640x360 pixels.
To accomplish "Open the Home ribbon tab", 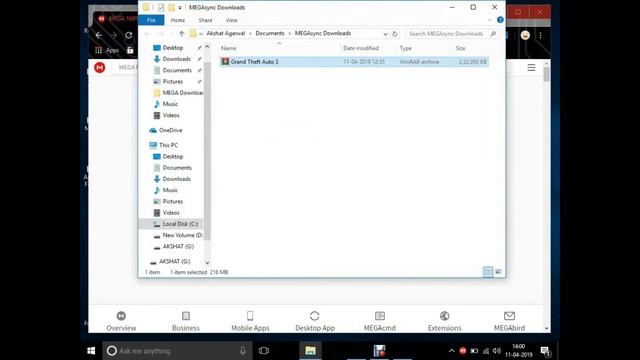I will coord(178,20).
